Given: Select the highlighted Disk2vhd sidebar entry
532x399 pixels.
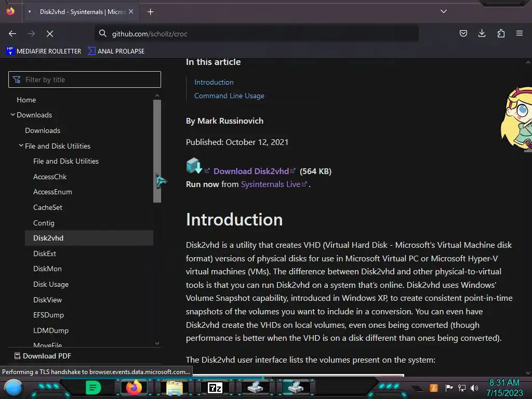Looking at the screenshot, I should click(89, 238).
